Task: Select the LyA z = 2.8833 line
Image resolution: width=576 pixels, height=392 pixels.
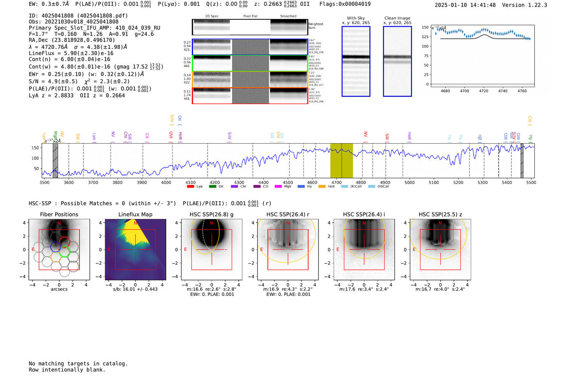Action: 51,95
